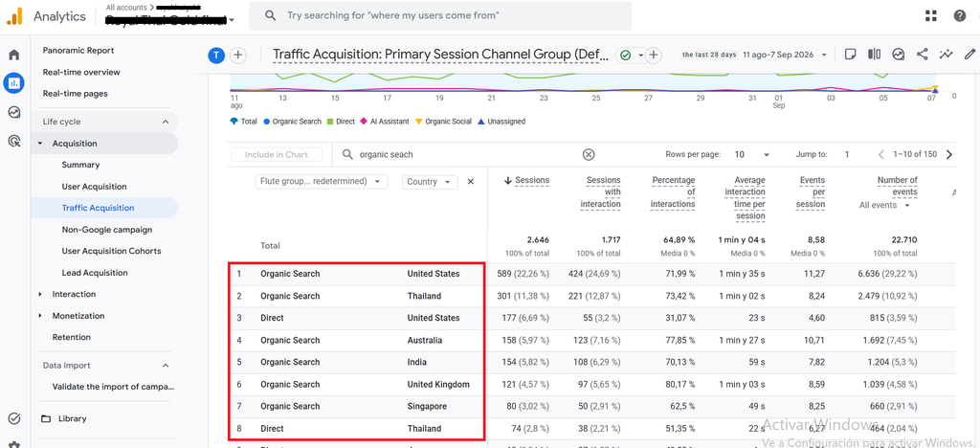Screen dimensions: 980x448
Task: Remove the Country dimension with the X
Action: [x=471, y=182]
